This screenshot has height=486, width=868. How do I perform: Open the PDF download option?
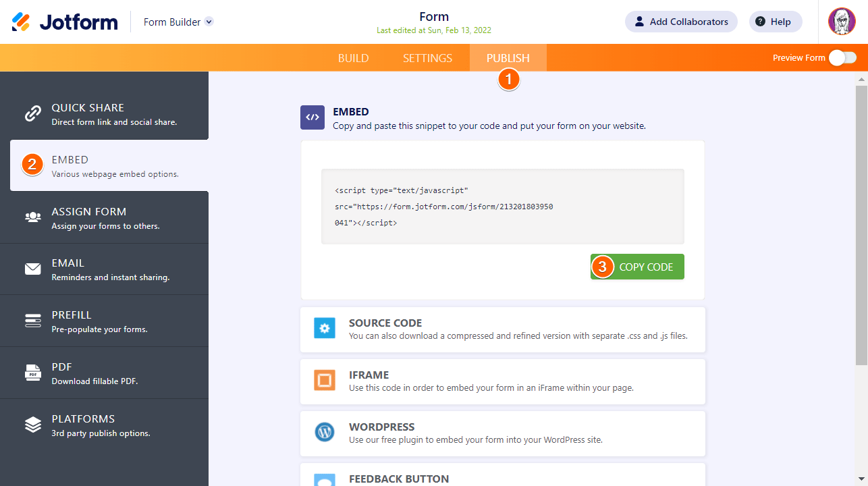tap(104, 373)
